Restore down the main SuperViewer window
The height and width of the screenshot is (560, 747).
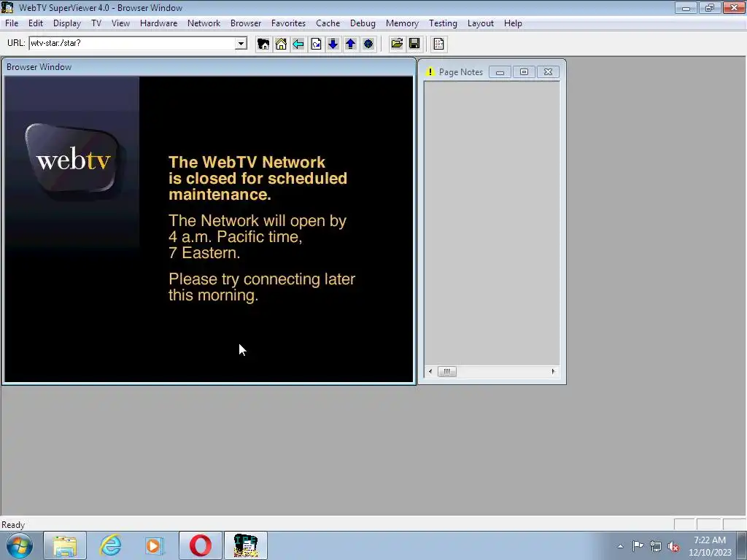709,7
